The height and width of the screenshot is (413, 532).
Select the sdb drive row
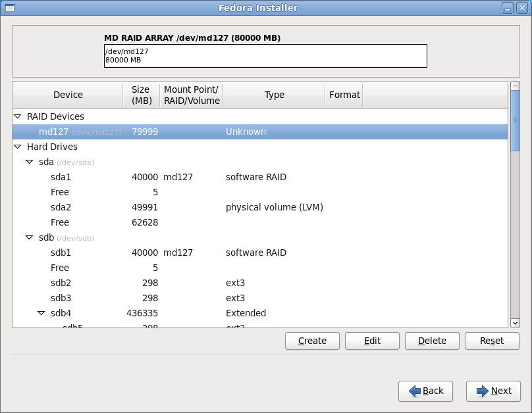tap(260, 237)
